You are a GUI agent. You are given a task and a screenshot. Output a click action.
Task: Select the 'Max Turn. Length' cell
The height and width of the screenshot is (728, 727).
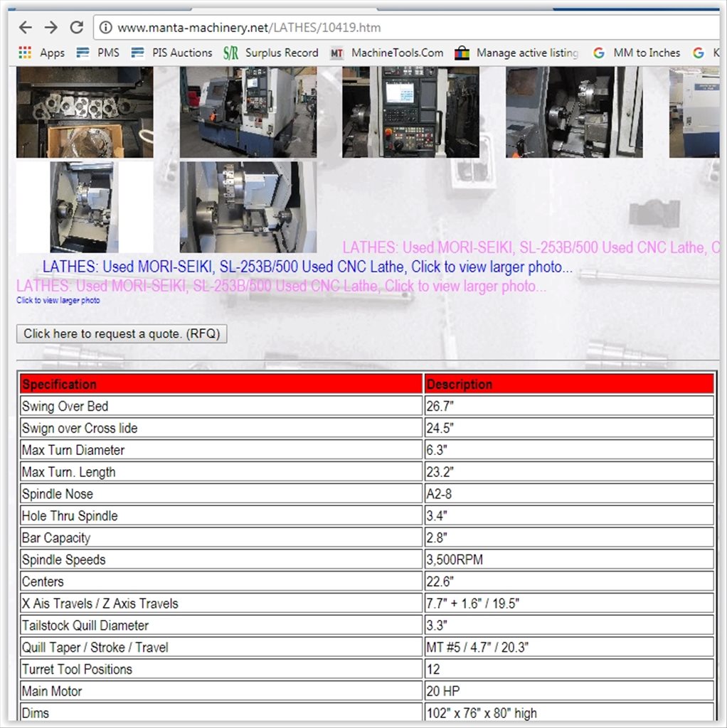point(221,472)
